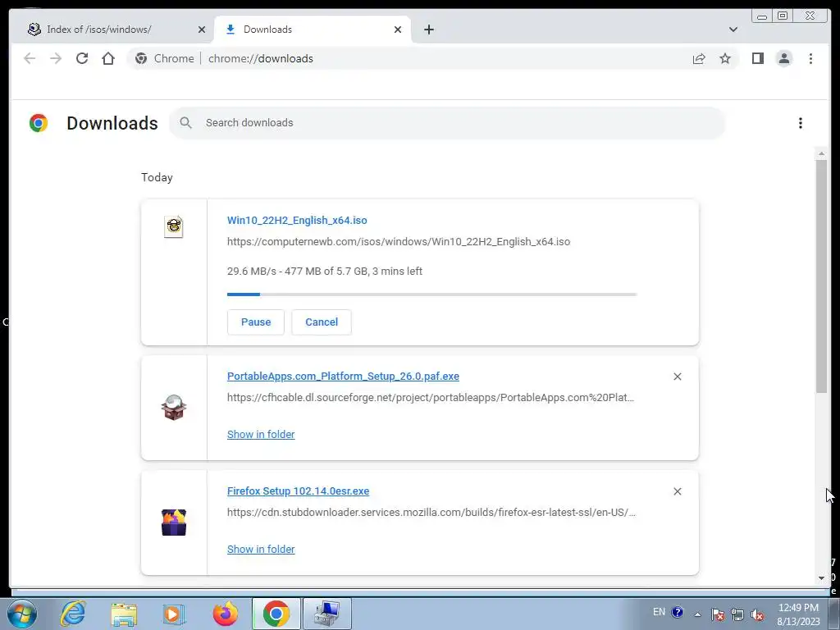Launch Firefox from the taskbar
Image resolution: width=840 pixels, height=630 pixels.
click(225, 614)
